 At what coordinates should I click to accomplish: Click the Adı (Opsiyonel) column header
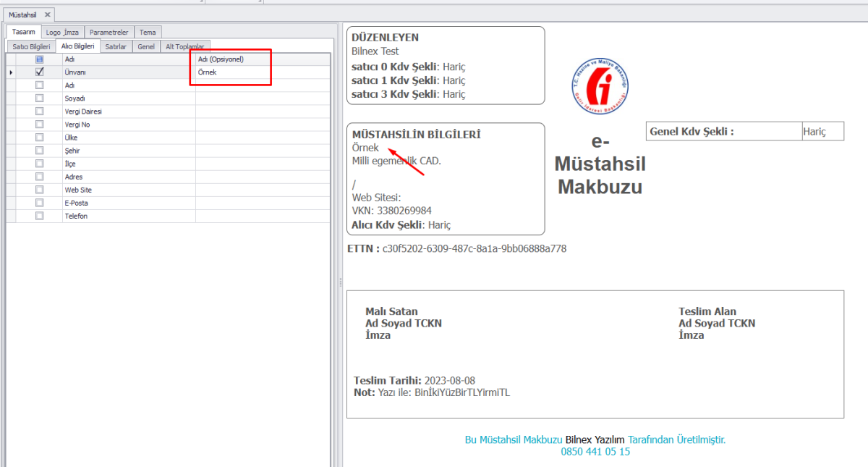231,59
